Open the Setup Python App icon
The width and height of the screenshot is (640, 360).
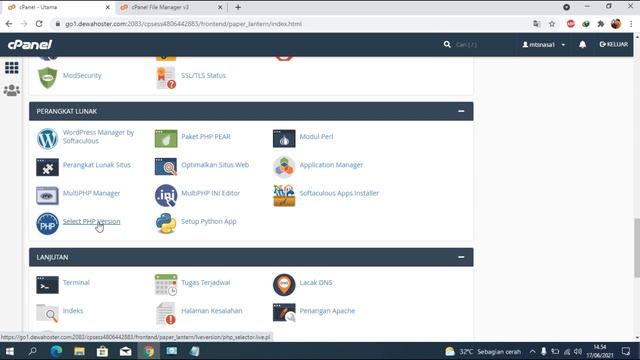(166, 223)
